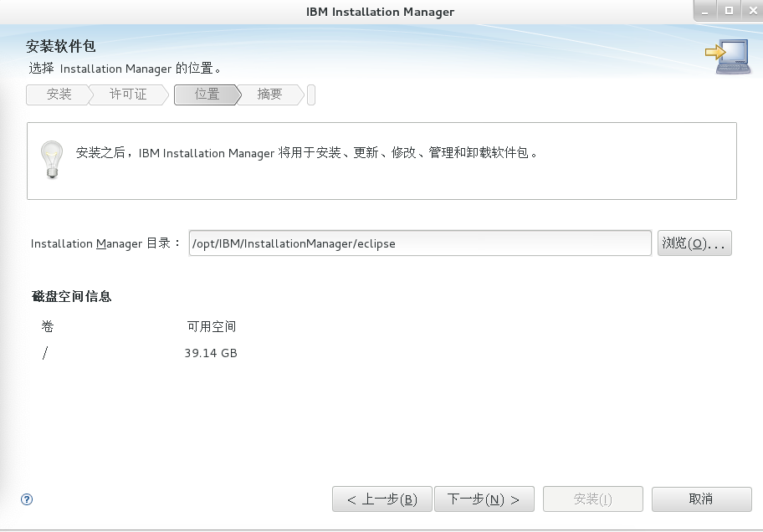Screen dimensions: 763x532
Task: Click the install wizard computer arrow icon
Action: click(x=728, y=56)
